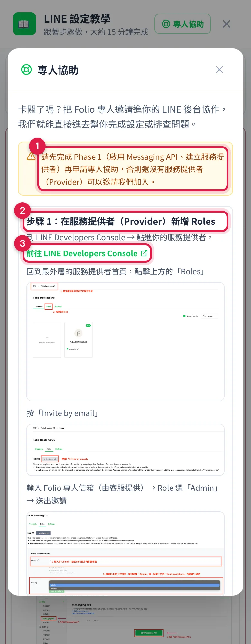Click the instruction 按「Invite by email」
Image resolution: width=251 pixels, height=644 pixels.
point(63,413)
